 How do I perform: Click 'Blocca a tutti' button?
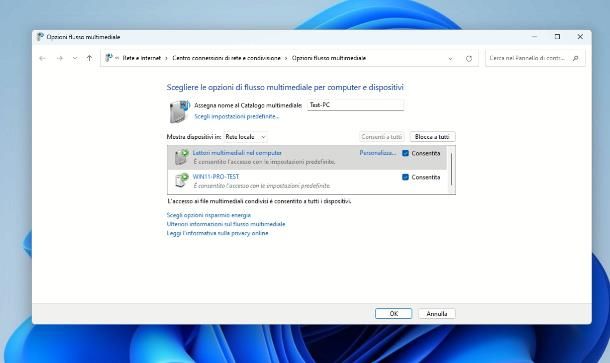[x=432, y=137]
